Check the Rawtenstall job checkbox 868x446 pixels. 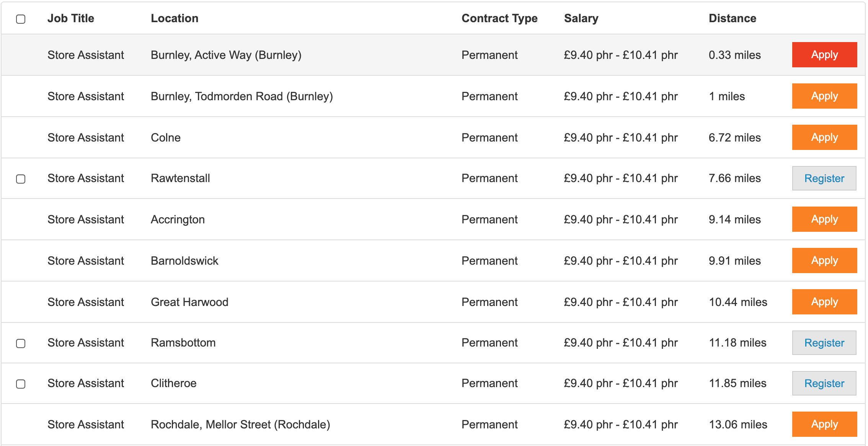point(21,179)
